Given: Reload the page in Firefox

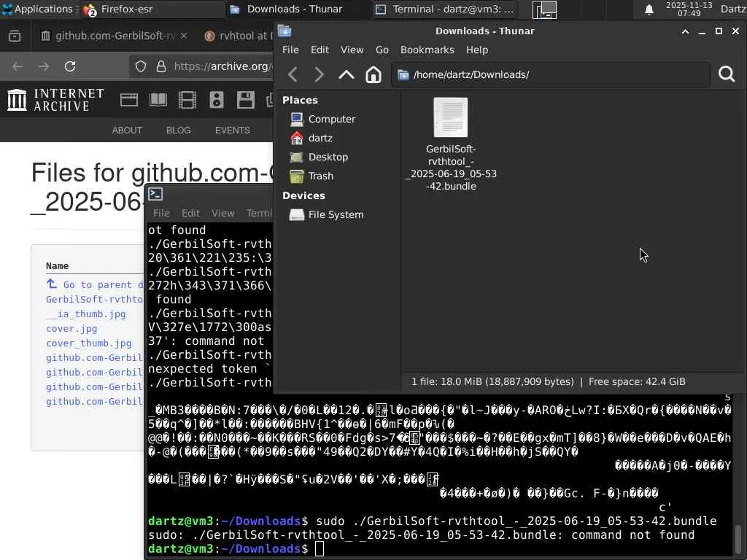Looking at the screenshot, I should pos(70,66).
